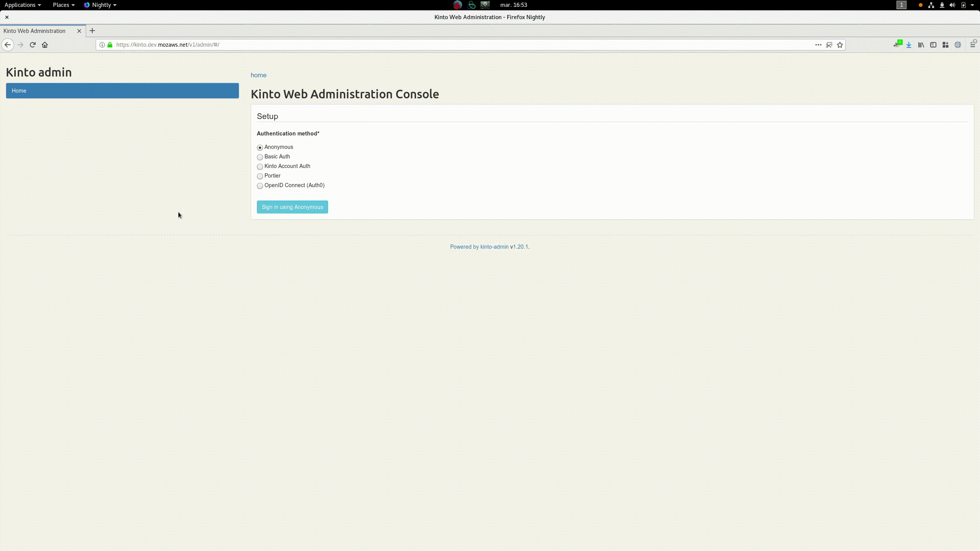This screenshot has height=551, width=980.
Task: Take a screenshot using the scissors icon
Action: pyautogui.click(x=828, y=45)
